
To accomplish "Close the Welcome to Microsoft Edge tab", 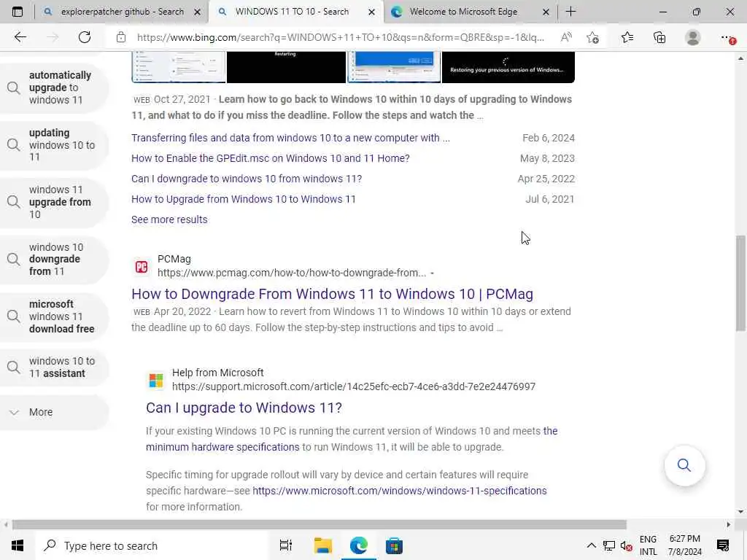I will coord(546,12).
